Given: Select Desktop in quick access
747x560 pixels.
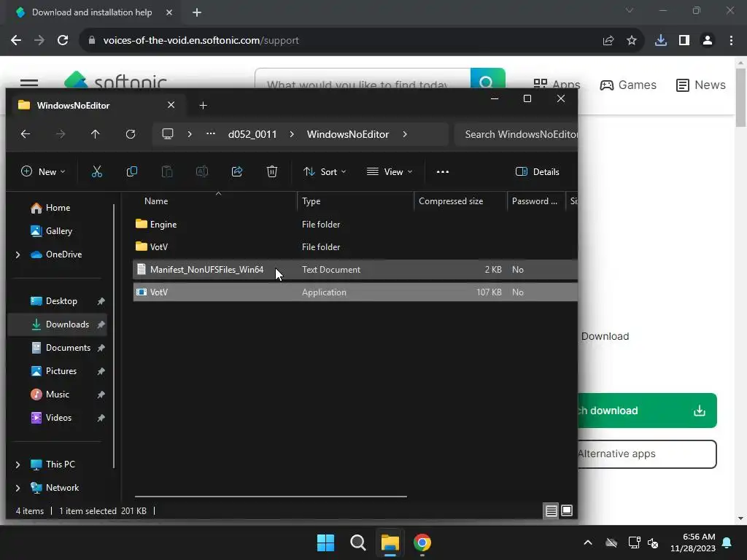Looking at the screenshot, I should coord(53,301).
